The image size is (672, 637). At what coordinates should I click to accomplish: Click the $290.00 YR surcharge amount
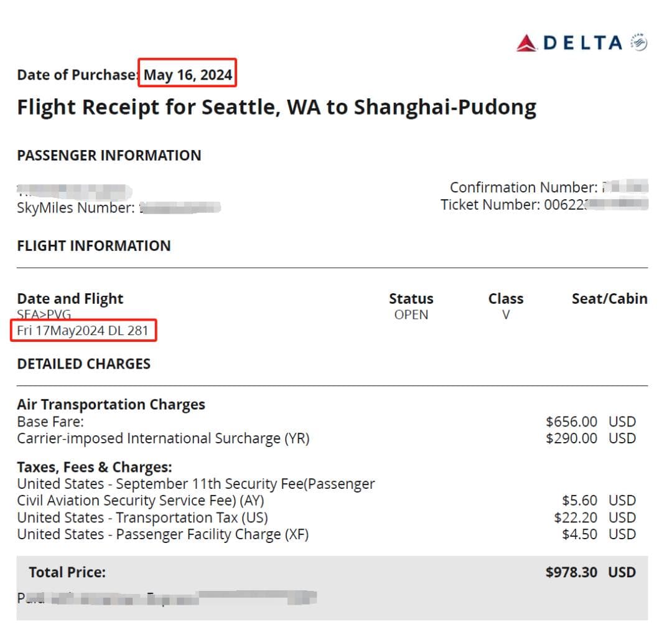click(571, 438)
